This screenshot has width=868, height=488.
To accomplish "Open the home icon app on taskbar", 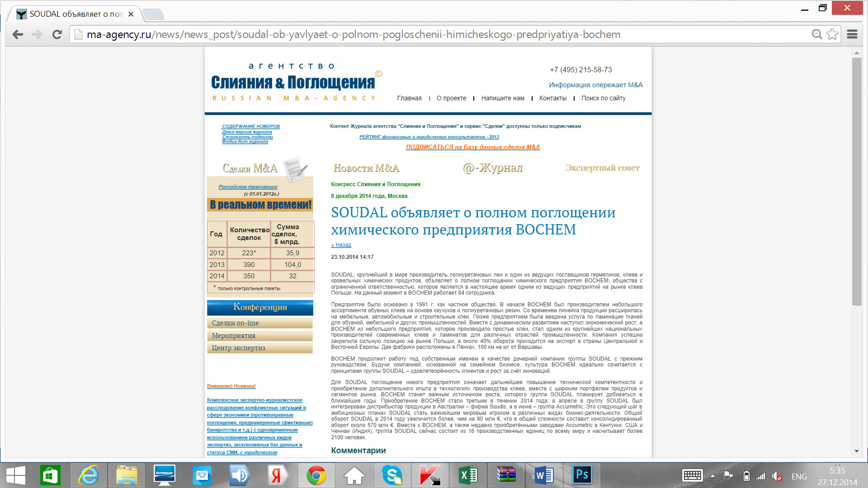I will (x=354, y=476).
